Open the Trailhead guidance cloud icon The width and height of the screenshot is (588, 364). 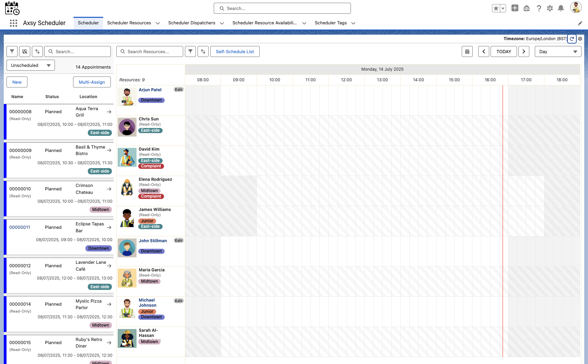(527, 8)
